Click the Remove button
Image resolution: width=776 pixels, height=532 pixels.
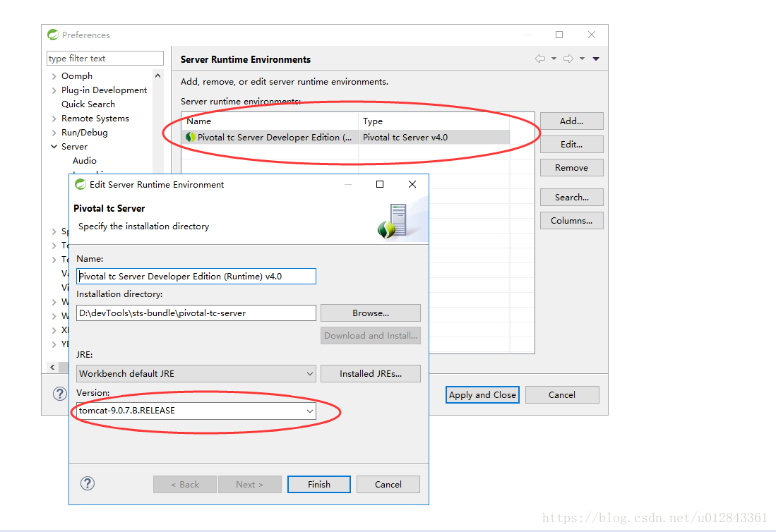point(572,168)
